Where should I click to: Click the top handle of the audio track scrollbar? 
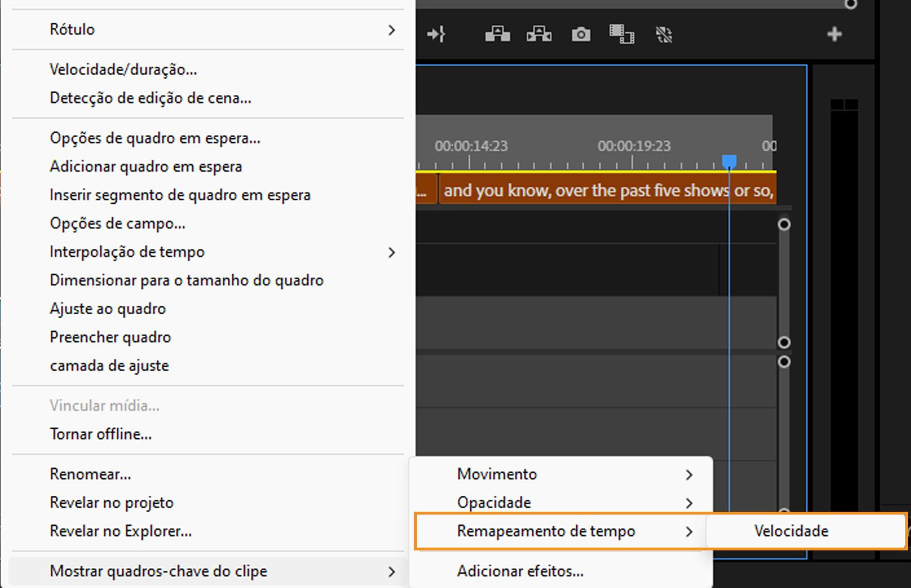[784, 361]
